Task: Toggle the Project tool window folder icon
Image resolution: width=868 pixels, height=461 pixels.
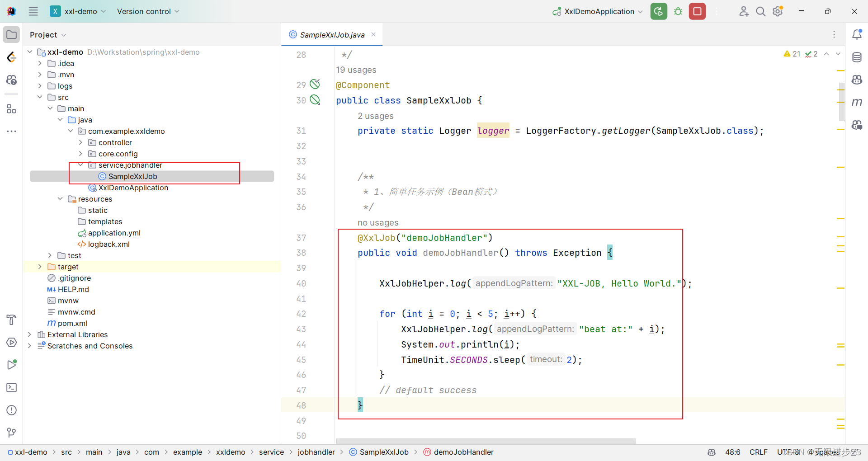Action: [x=11, y=34]
